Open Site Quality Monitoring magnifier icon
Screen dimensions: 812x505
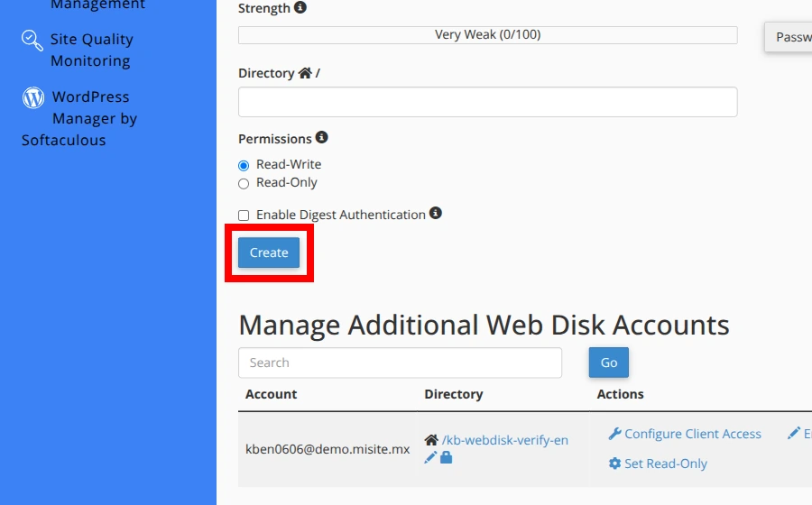32,41
